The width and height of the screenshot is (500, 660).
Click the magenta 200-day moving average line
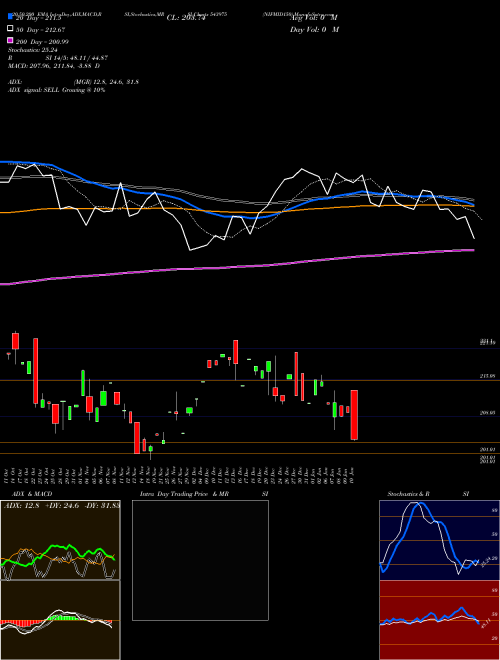[236, 267]
